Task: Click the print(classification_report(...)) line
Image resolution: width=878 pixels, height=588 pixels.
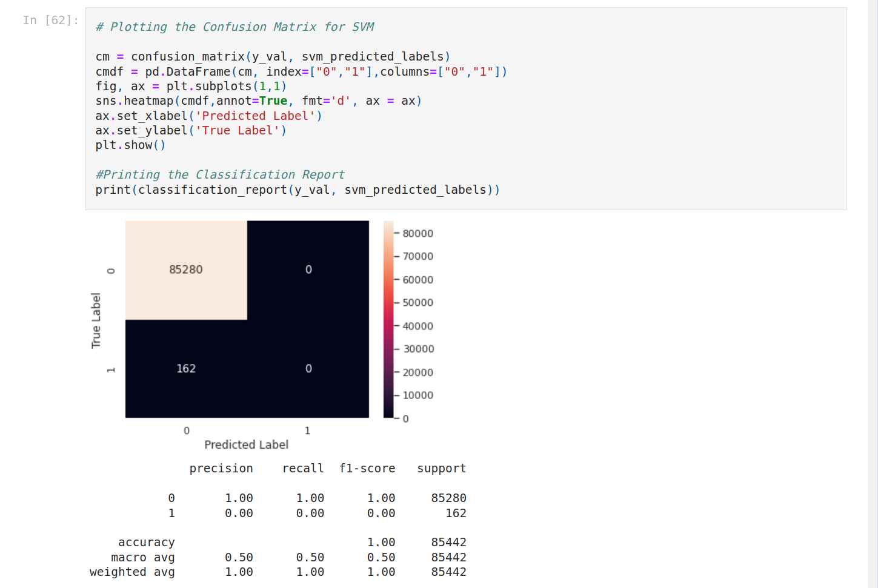Action: [x=298, y=190]
